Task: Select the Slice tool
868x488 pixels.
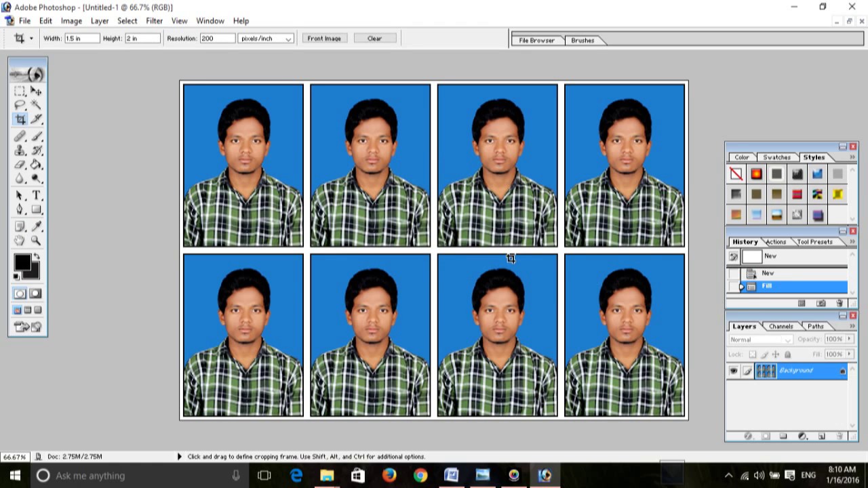Action: click(x=36, y=119)
